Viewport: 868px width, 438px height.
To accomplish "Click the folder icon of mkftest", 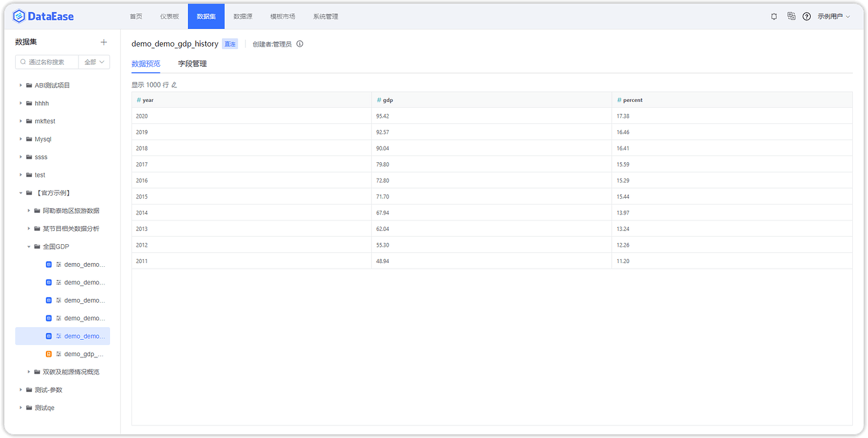I will tap(29, 121).
